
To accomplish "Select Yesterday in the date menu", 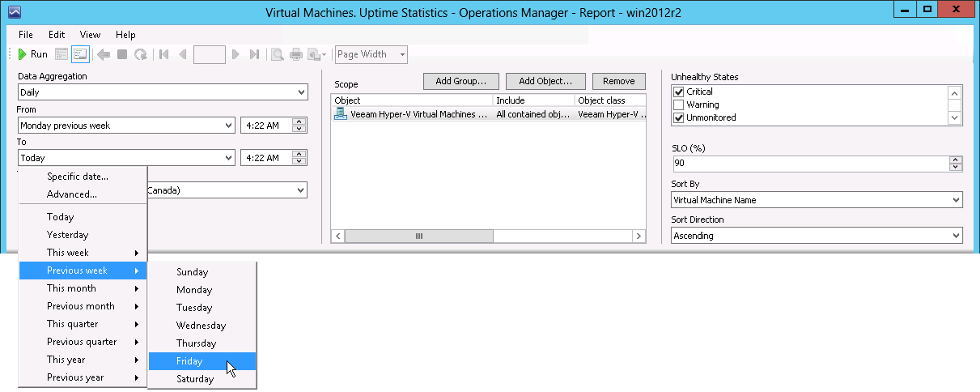I will [x=83, y=235].
